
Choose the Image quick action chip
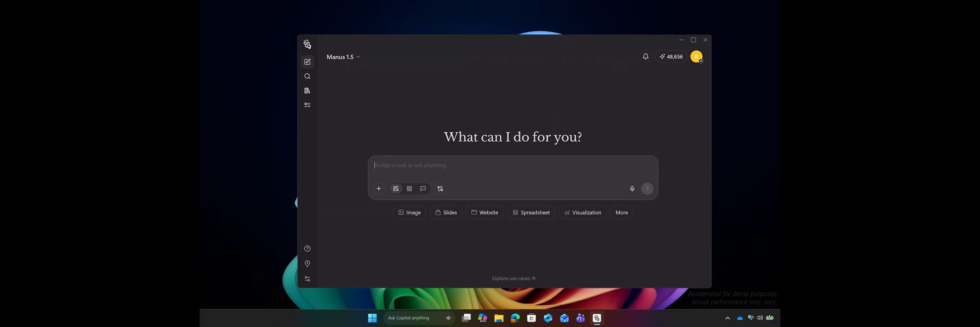(409, 213)
